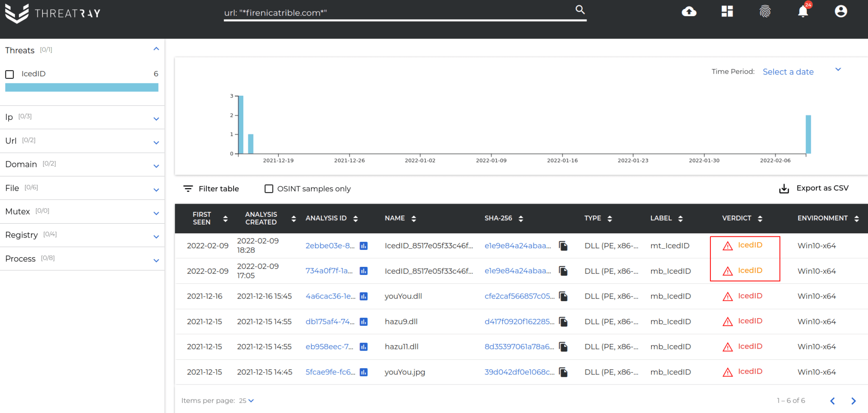Open analysis ID 734a0f7f-1a link
This screenshot has width=868, height=413.
point(329,271)
